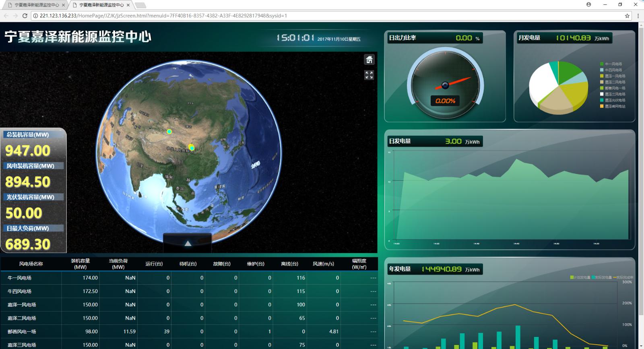Click the 风速(m/s) column header

[x=323, y=264]
